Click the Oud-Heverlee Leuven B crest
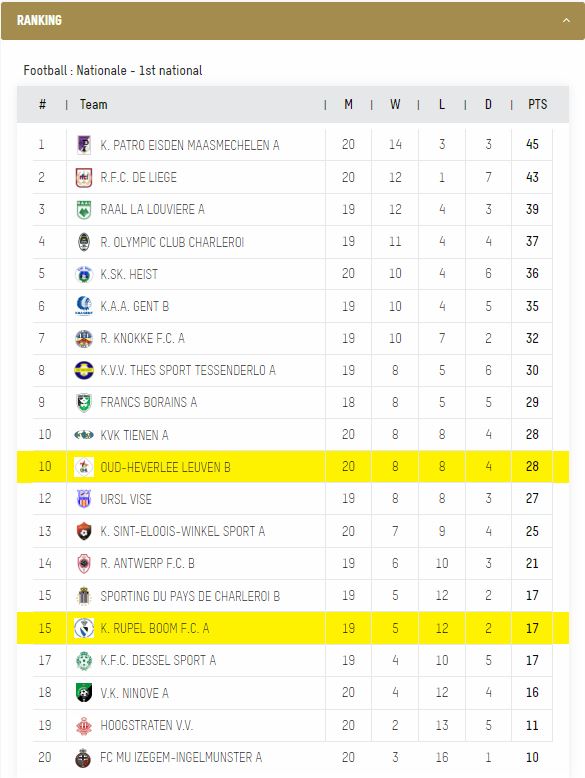 (x=84, y=466)
